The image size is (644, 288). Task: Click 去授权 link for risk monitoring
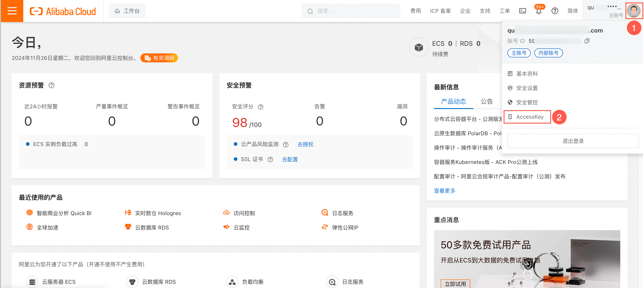coord(305,144)
